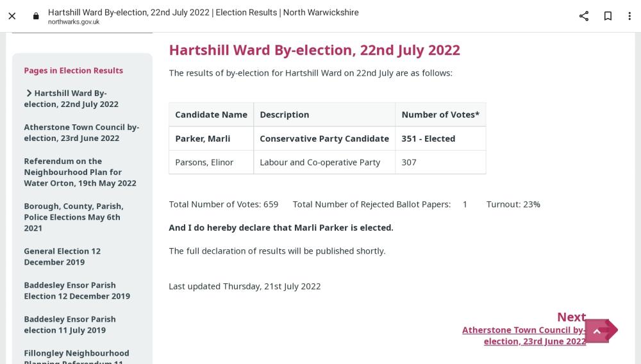641x364 pixels.
Task: Open General Election 12 December 2019 page
Action: click(x=62, y=256)
